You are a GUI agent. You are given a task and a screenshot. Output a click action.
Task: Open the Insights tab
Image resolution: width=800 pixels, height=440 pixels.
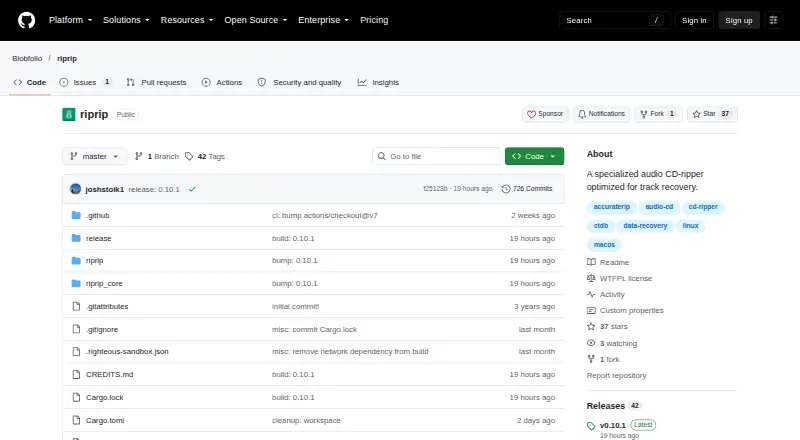pos(379,82)
